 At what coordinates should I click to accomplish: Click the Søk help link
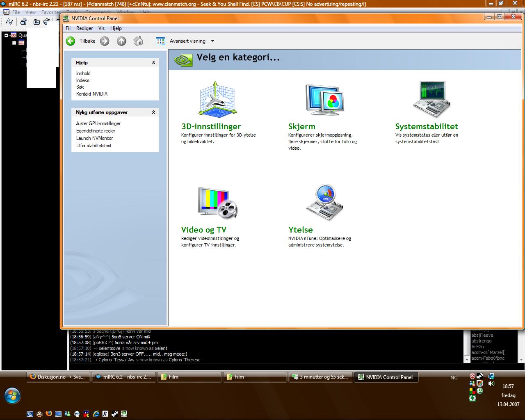tap(80, 87)
